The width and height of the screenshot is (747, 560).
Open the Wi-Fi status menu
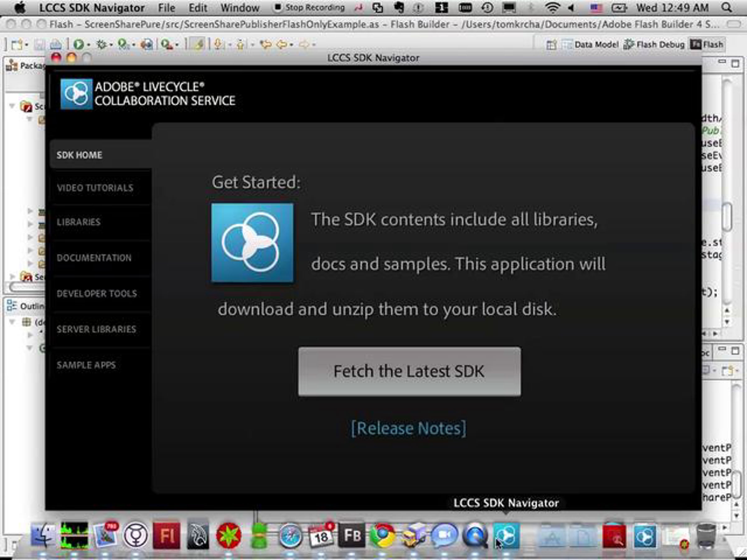coord(552,8)
